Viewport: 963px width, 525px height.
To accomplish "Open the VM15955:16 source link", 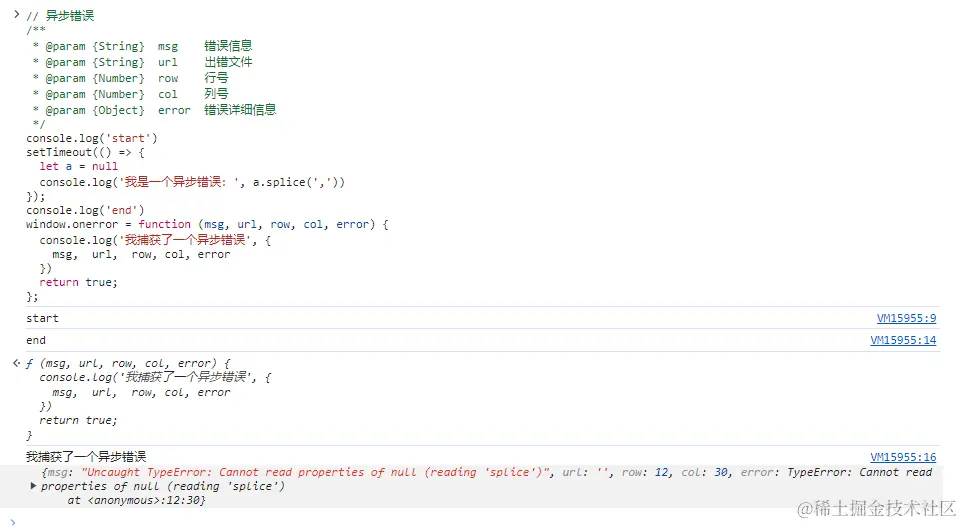I will (x=903, y=457).
